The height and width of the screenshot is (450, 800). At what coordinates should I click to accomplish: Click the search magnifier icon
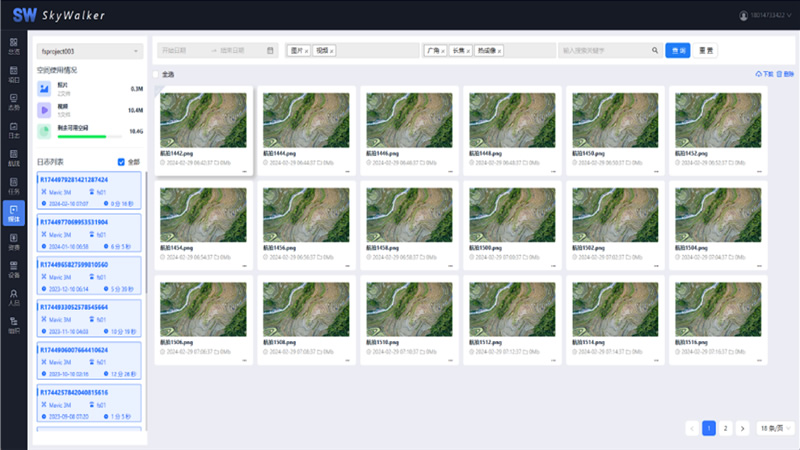(655, 50)
